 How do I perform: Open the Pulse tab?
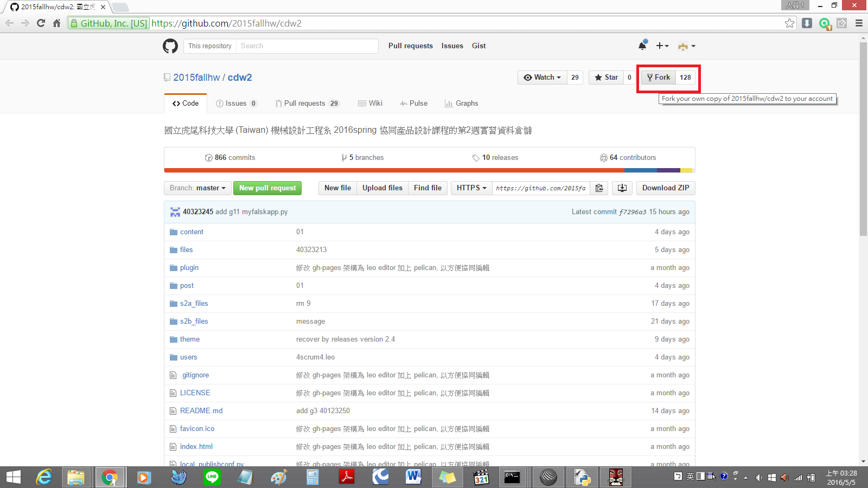tap(413, 104)
